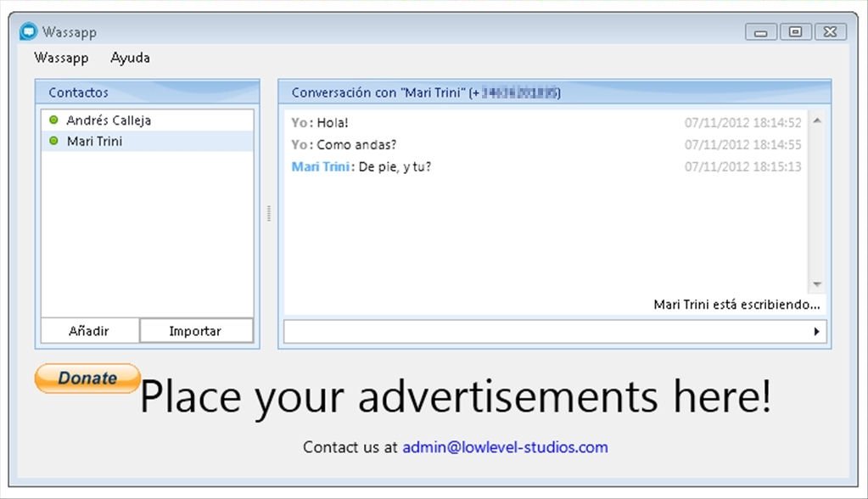Screen dimensions: 868x499
Task: Click the splitter handle between panels
Action: coord(269,213)
